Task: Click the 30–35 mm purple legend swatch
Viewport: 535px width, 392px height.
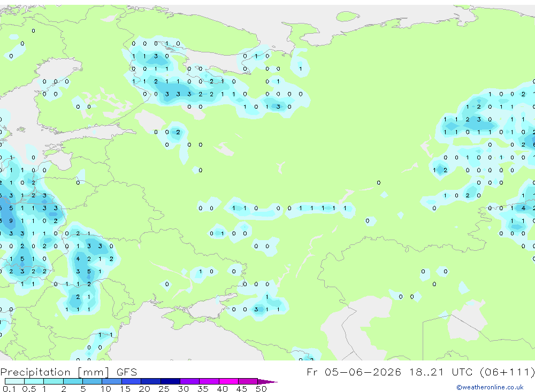Action: coord(189,381)
